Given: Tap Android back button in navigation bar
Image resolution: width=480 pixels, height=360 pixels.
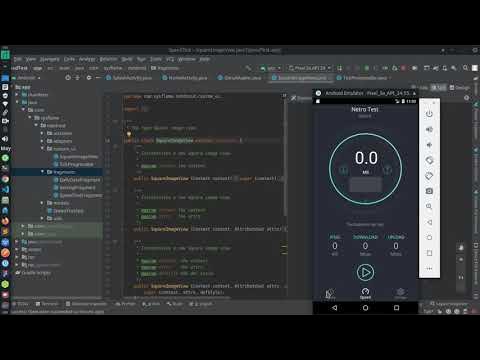Looking at the screenshot, I should (x=335, y=308).
